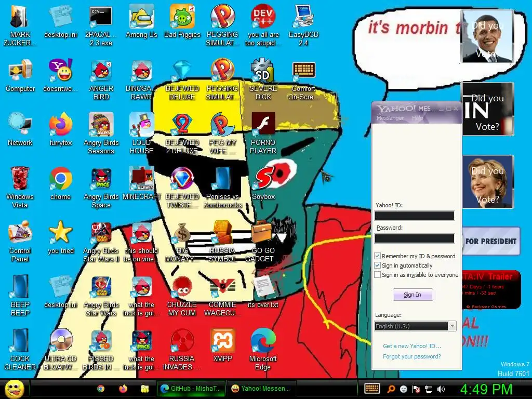
Task: Click into the Yahoo! ID field
Action: pos(414,216)
